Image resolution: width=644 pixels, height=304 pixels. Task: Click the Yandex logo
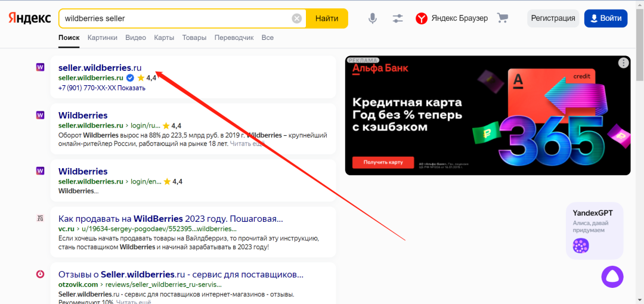tap(29, 18)
